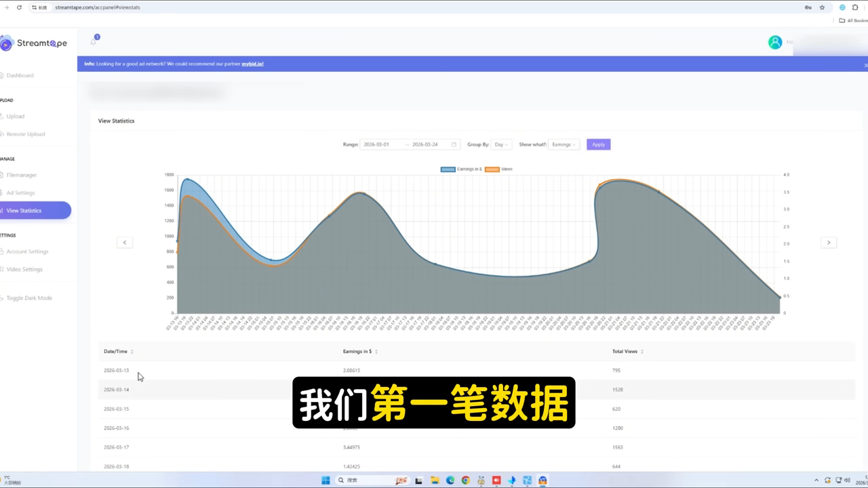This screenshot has height=488, width=868.
Task: Sort by the Total Views column
Action: 628,351
